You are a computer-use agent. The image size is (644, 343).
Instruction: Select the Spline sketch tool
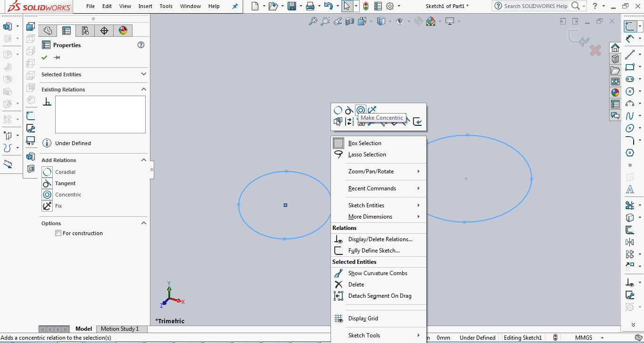click(630, 116)
